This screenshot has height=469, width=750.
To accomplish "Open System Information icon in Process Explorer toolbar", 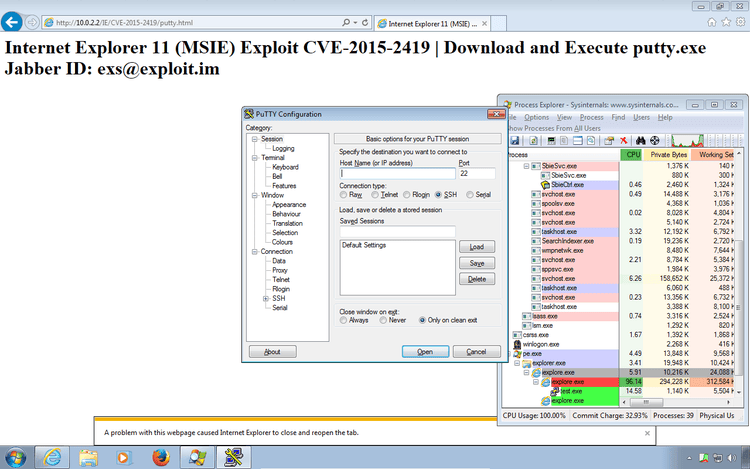I will tap(551, 141).
